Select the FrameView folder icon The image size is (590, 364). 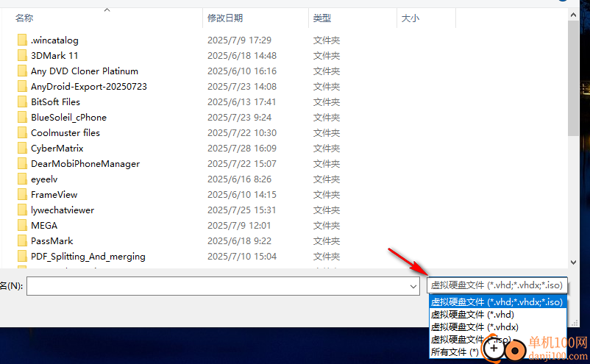click(22, 194)
